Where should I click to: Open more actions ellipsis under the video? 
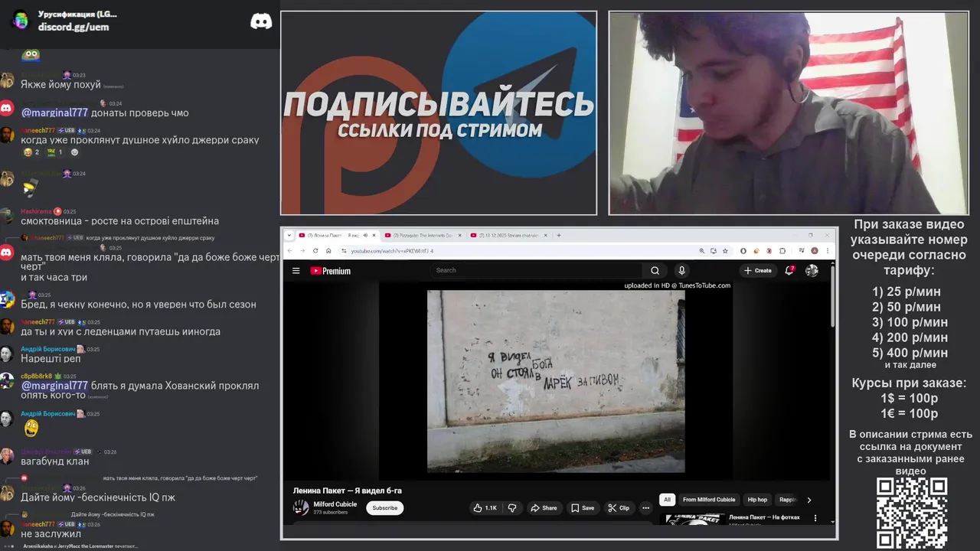point(645,507)
